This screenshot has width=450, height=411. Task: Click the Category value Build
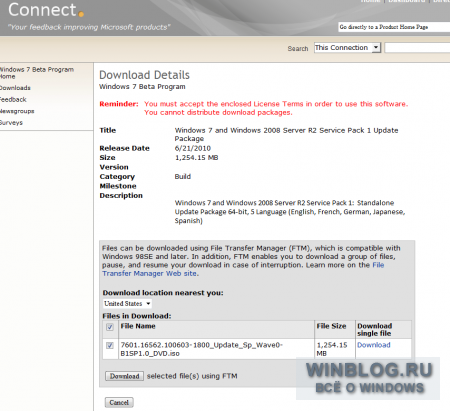183,176
